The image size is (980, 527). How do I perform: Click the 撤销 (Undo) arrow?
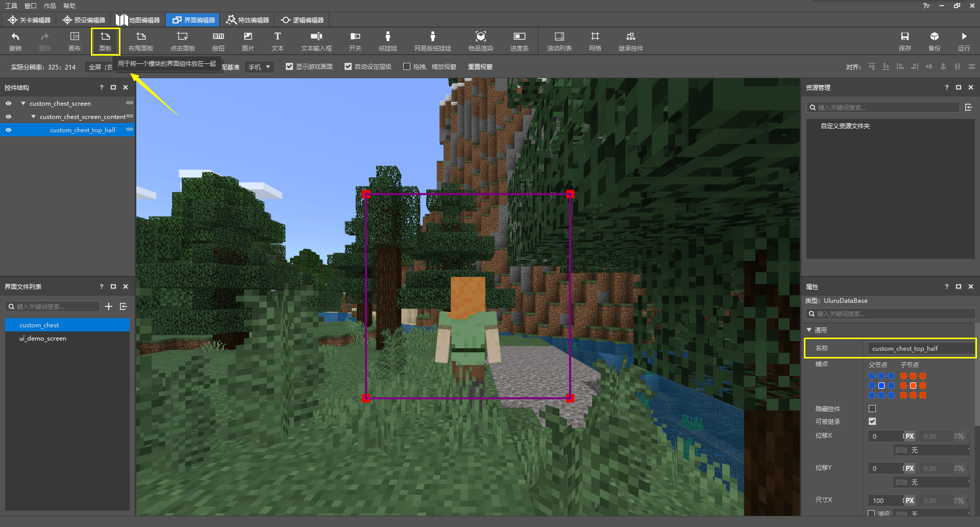click(15, 41)
